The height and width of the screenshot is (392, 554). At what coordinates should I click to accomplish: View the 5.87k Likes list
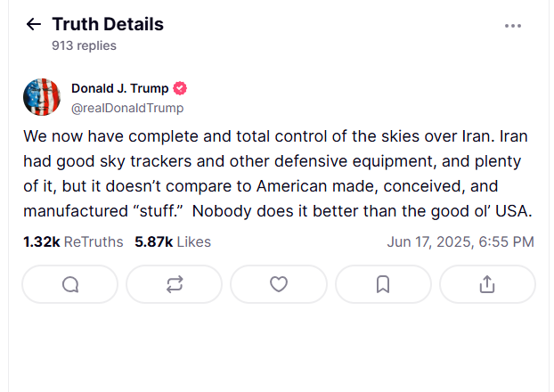tap(173, 241)
